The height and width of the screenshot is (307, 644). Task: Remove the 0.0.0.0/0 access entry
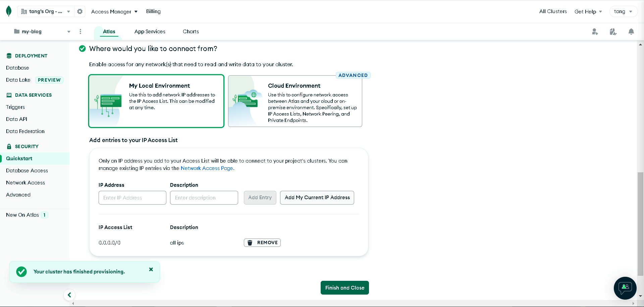pos(262,243)
